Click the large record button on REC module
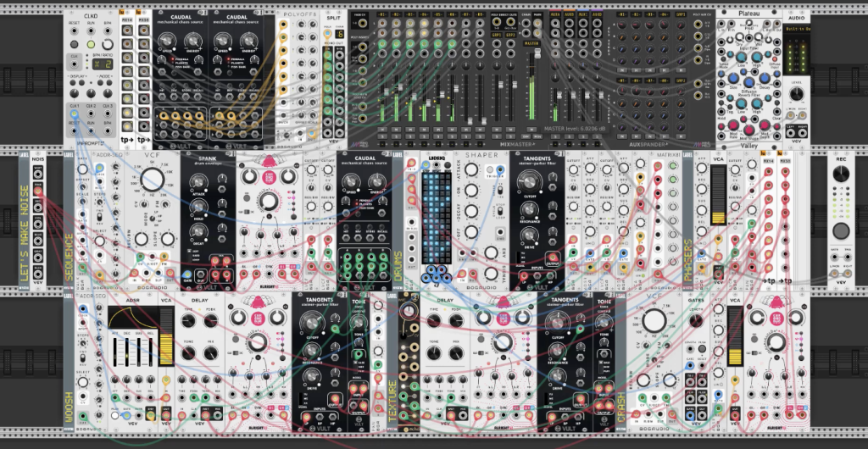Screen dimensions: 868x449 (841, 231)
